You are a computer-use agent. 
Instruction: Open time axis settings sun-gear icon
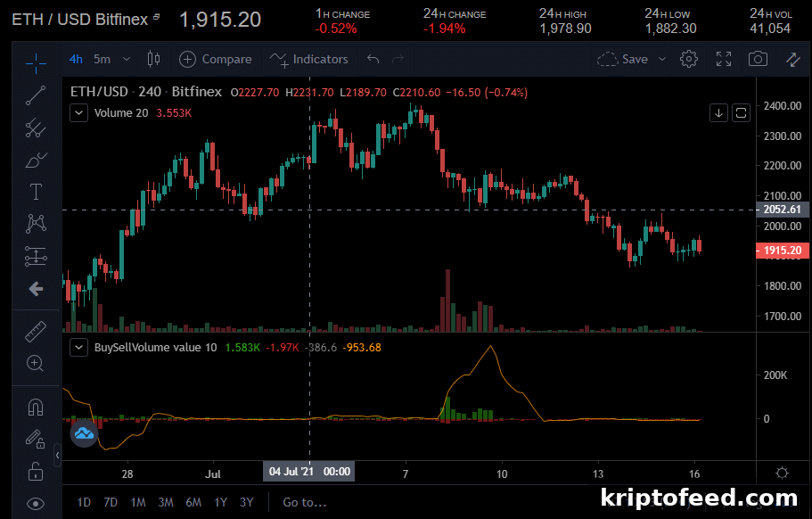click(782, 473)
